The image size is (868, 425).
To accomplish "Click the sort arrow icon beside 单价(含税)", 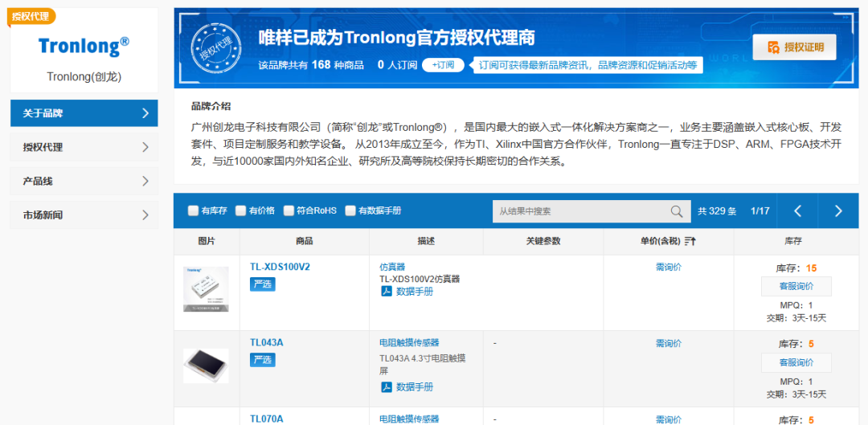I will pyautogui.click(x=690, y=241).
